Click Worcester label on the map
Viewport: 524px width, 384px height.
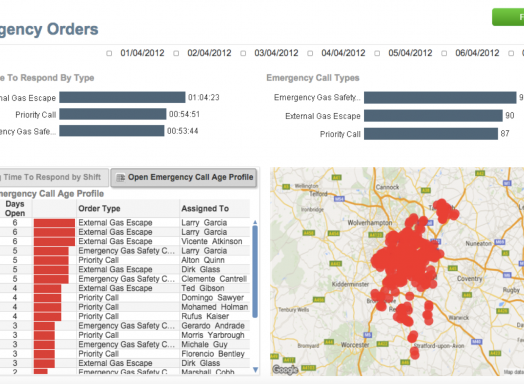click(355, 345)
